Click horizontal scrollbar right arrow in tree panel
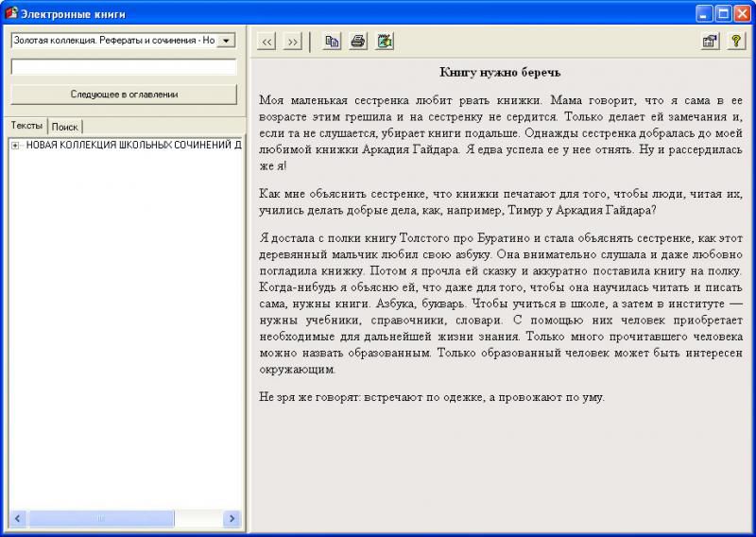This screenshot has height=537, width=756. tap(232, 519)
